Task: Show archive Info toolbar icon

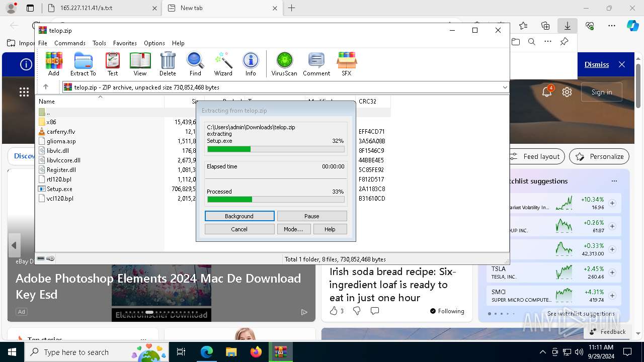Action: tap(251, 64)
